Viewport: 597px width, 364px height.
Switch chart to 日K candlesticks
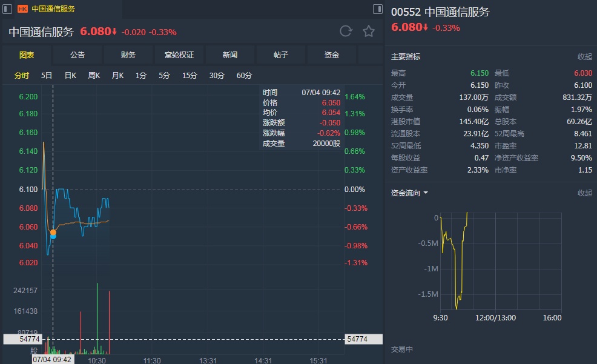coord(70,76)
